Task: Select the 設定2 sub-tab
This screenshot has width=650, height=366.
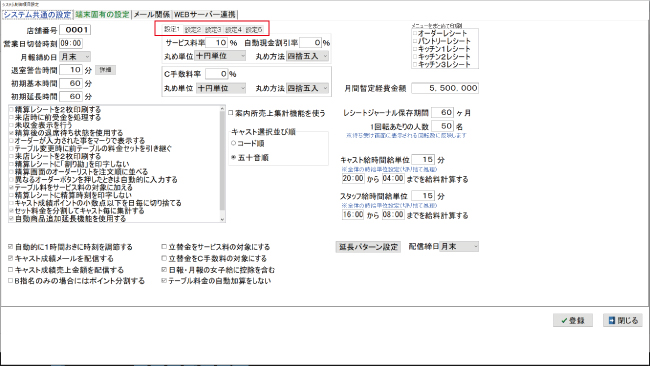Action: [192, 29]
